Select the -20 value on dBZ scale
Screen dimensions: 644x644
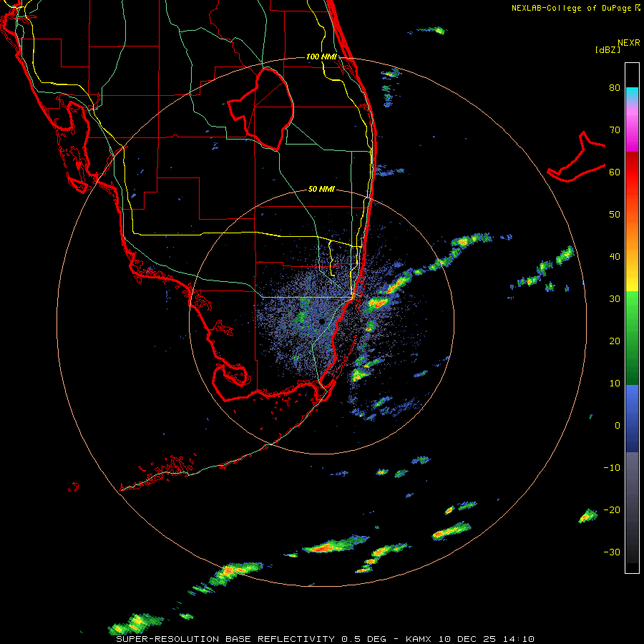pyautogui.click(x=612, y=509)
